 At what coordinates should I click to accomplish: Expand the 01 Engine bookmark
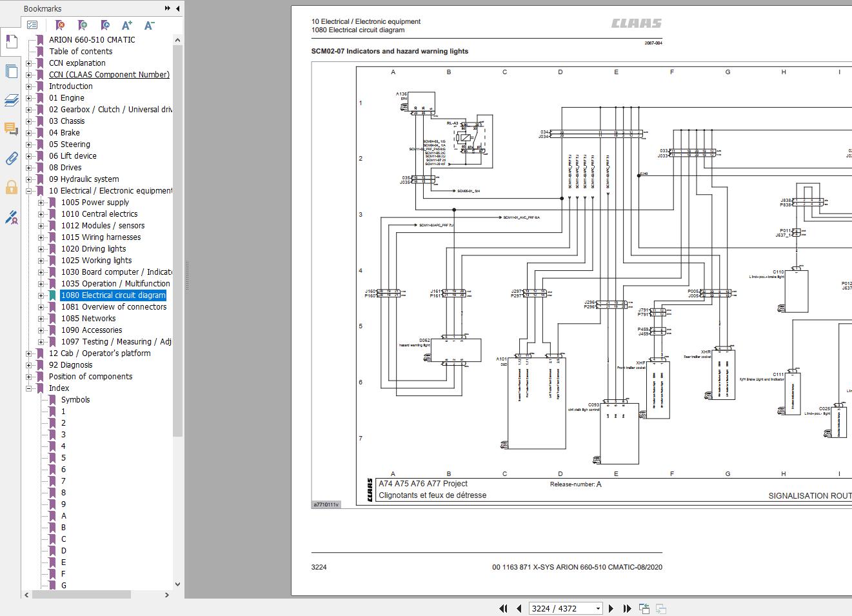[x=29, y=98]
